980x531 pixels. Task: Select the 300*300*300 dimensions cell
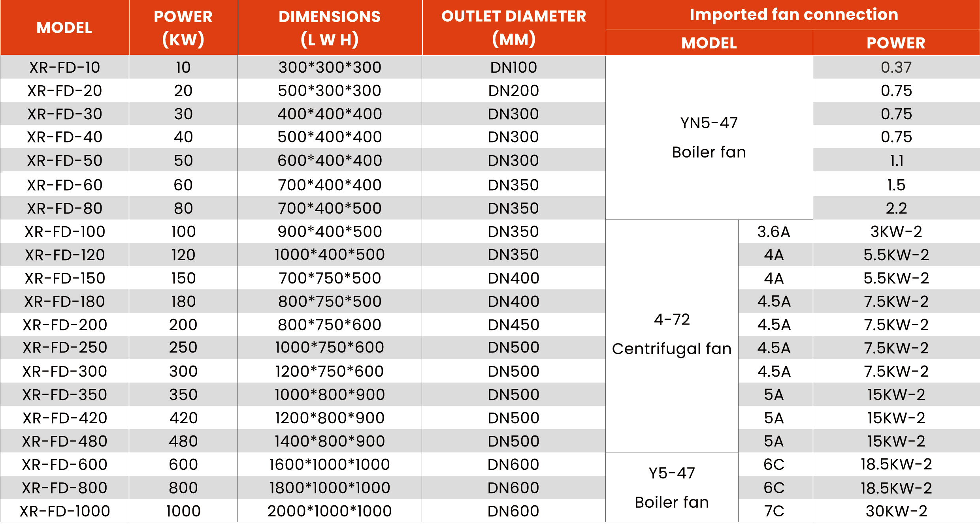coord(330,68)
